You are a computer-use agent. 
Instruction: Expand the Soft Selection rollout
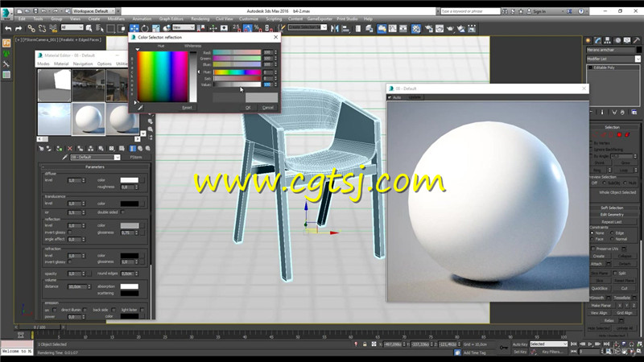[612, 208]
